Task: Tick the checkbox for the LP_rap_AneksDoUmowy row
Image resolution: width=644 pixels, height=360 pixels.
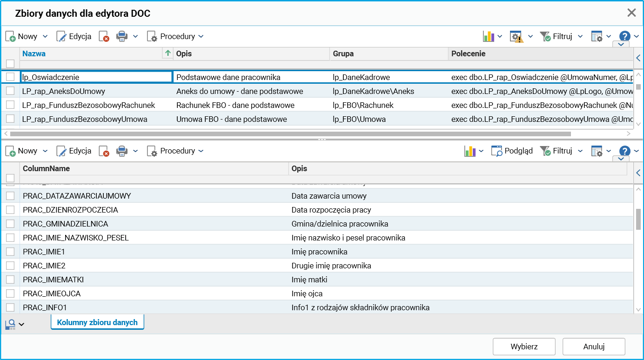Action: [x=10, y=91]
